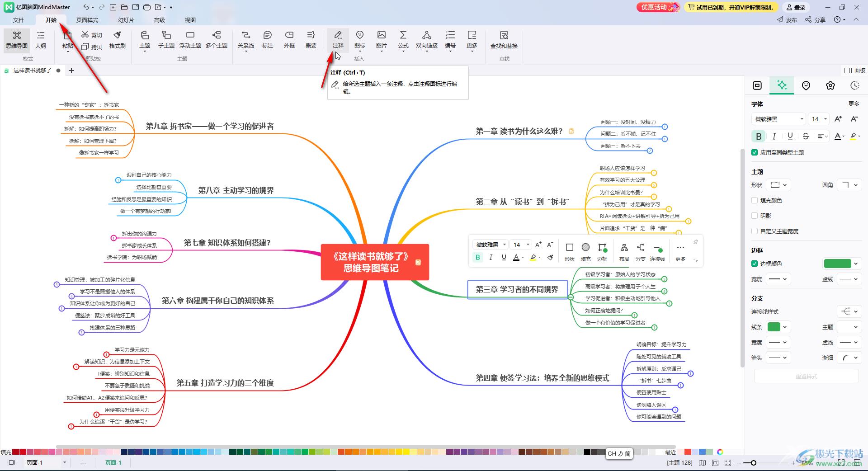Toggle bold in the right font panel
Screen dimensions: 868x471
click(759, 136)
